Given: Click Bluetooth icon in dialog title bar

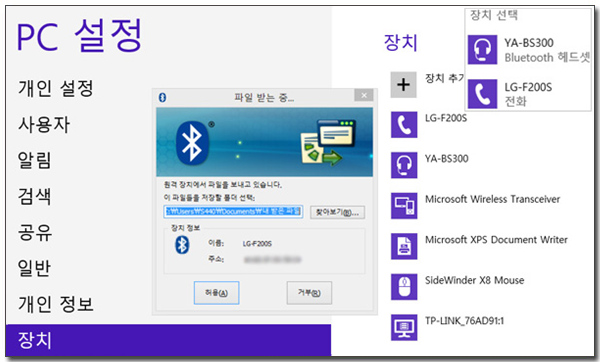Looking at the screenshot, I should pyautogui.click(x=162, y=98).
